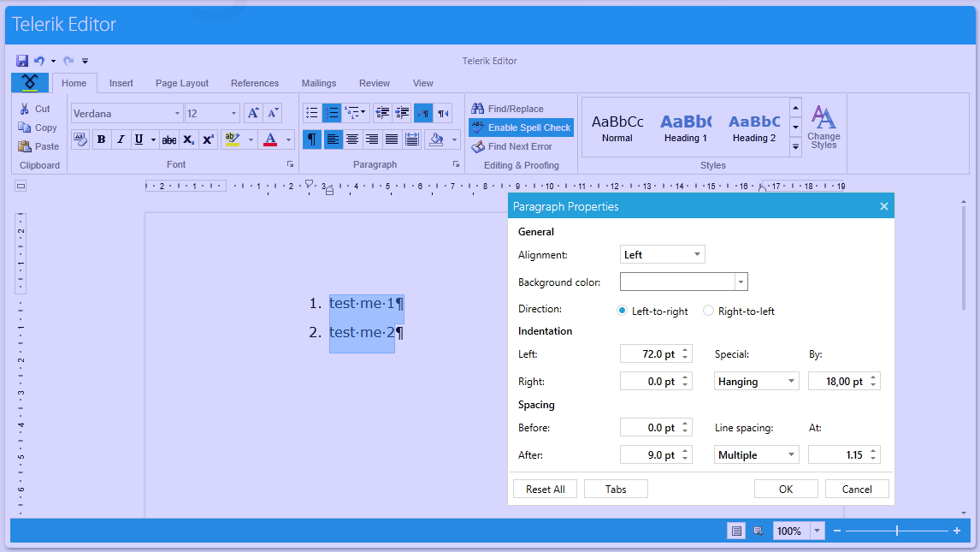Click the Increase Indent icon

(x=402, y=113)
